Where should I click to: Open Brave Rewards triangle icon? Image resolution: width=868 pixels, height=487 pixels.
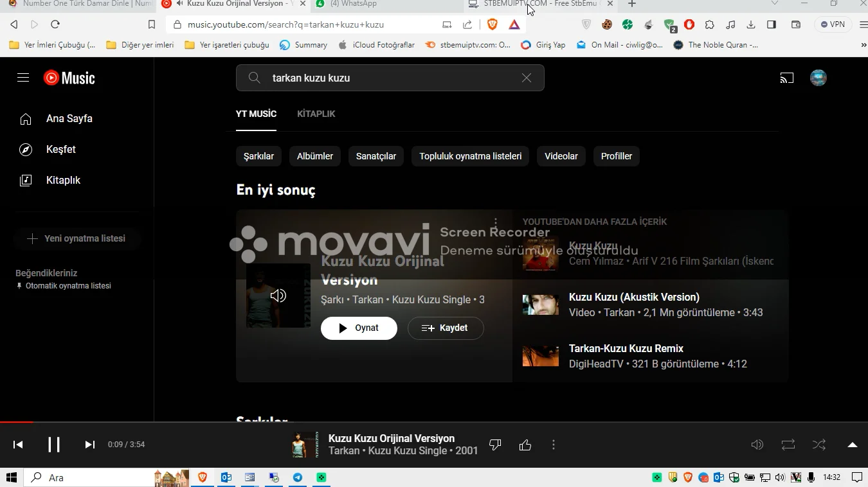pyautogui.click(x=514, y=24)
